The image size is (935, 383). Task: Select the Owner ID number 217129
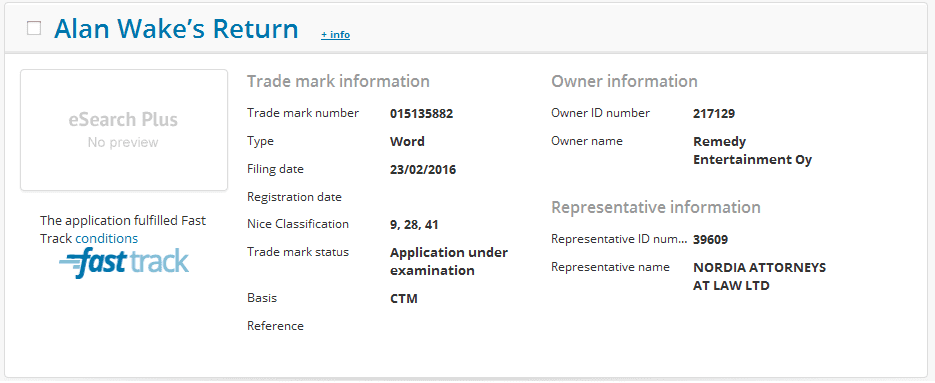(714, 114)
